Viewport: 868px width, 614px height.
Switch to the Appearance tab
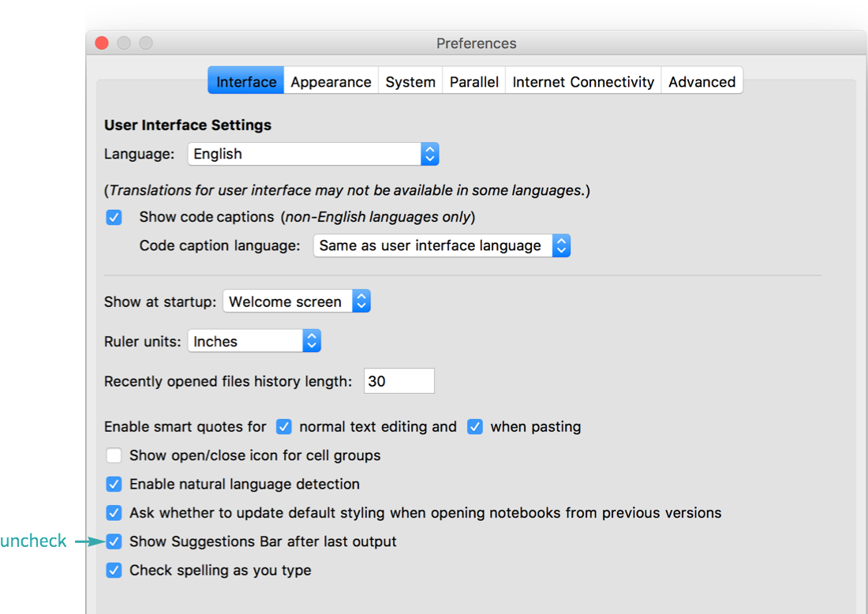[x=331, y=80]
